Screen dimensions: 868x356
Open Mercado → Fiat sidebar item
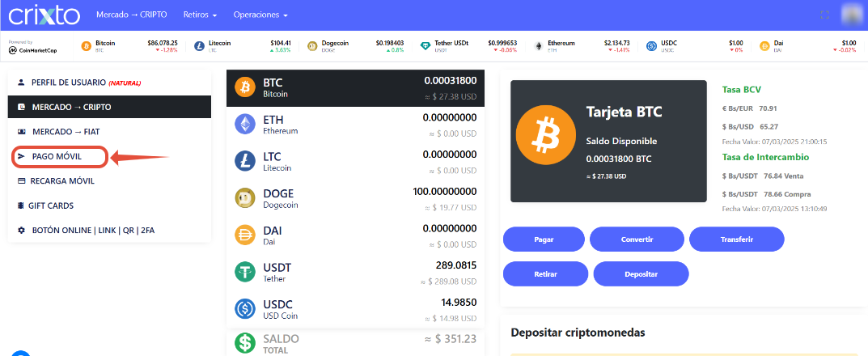click(x=109, y=132)
